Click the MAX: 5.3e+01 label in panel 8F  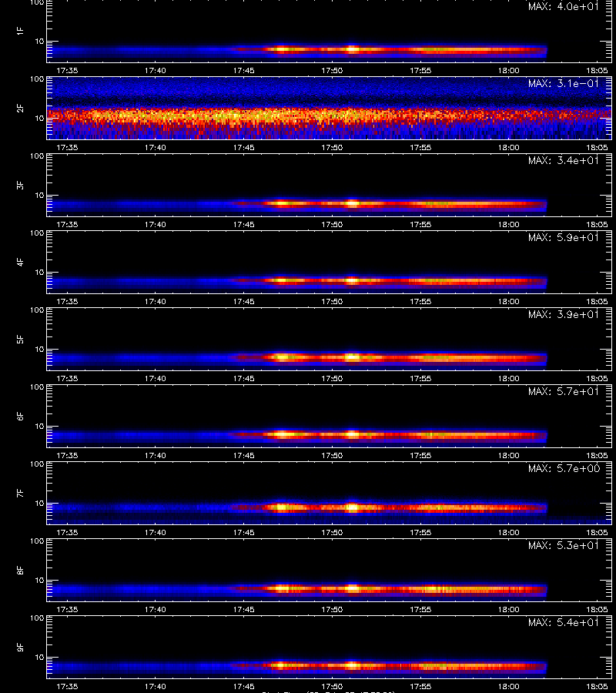click(564, 545)
